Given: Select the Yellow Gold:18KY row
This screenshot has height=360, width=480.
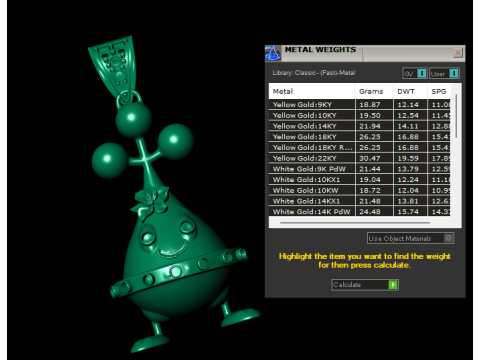Looking at the screenshot, I should click(x=360, y=137).
